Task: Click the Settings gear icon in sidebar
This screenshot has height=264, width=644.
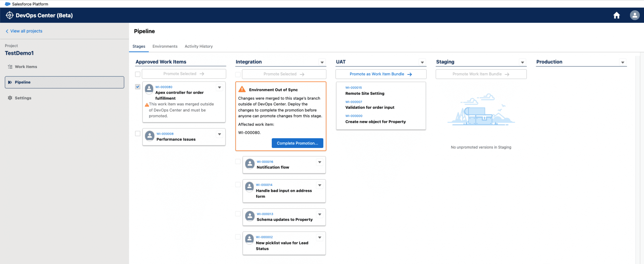Action: click(10, 98)
